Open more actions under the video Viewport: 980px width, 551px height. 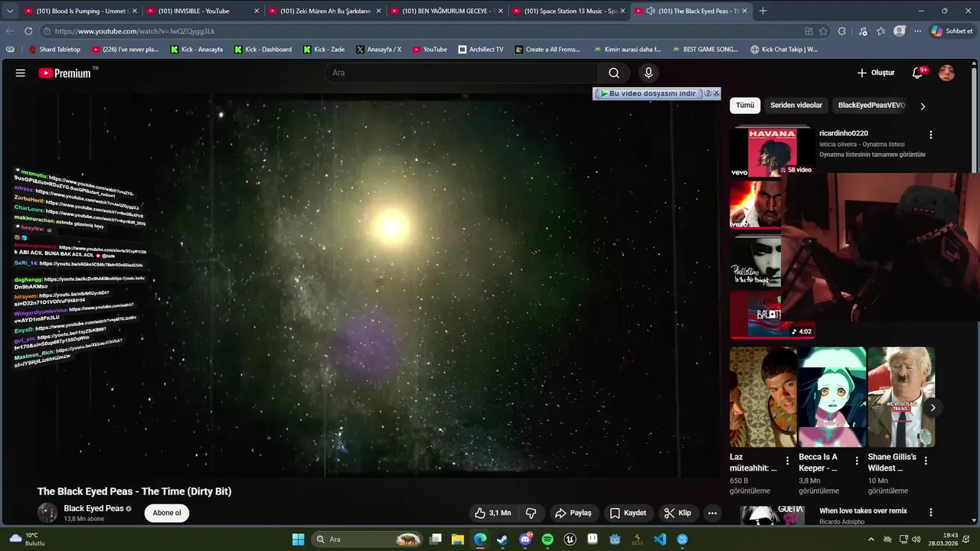[712, 513]
